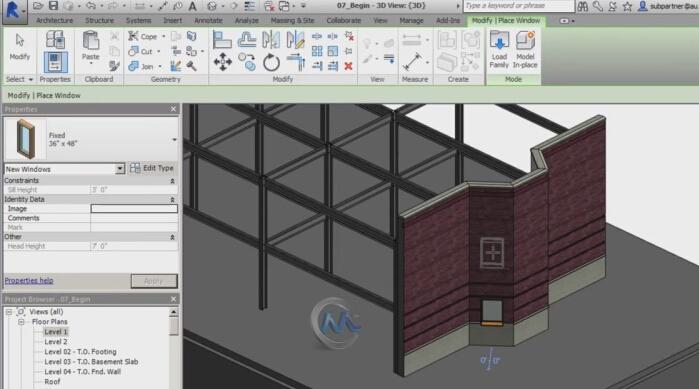Screen dimensions: 699x389
Task: Switch to the Structure tab
Action: [x=99, y=20]
